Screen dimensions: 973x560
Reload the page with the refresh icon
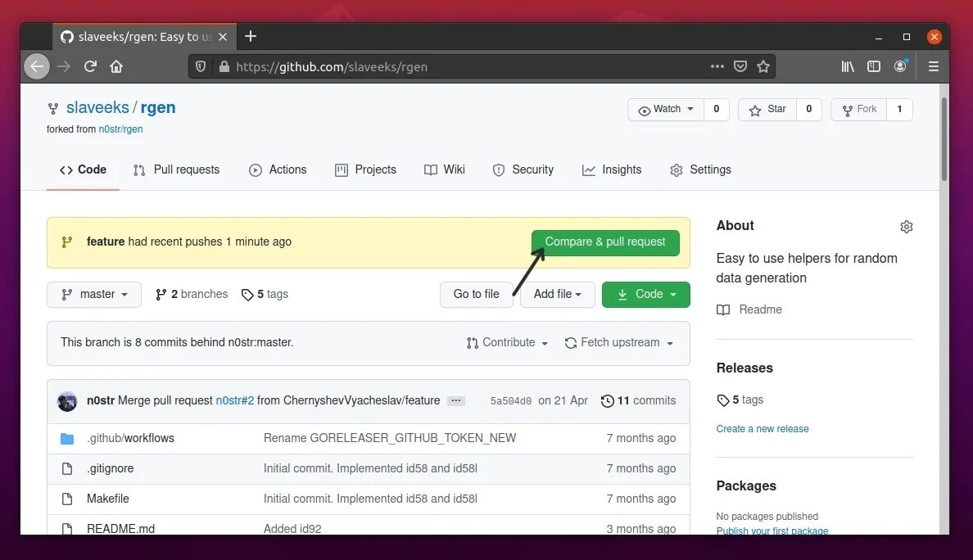point(90,66)
